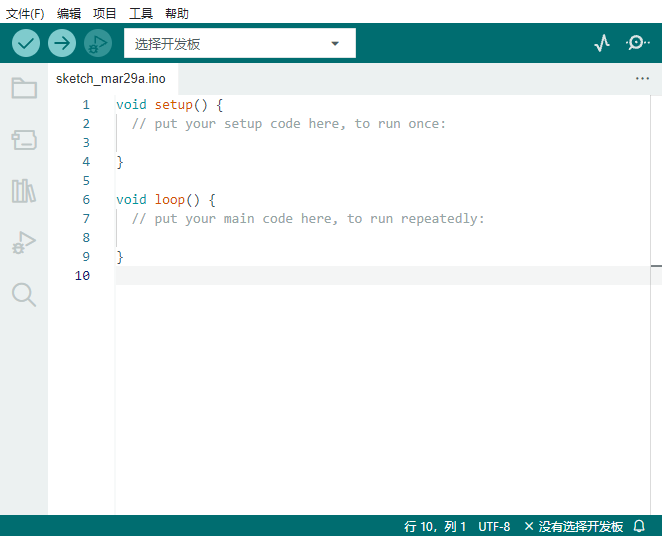Open the 工具 menu
Viewport: 662px width, 538px height.
coord(141,14)
